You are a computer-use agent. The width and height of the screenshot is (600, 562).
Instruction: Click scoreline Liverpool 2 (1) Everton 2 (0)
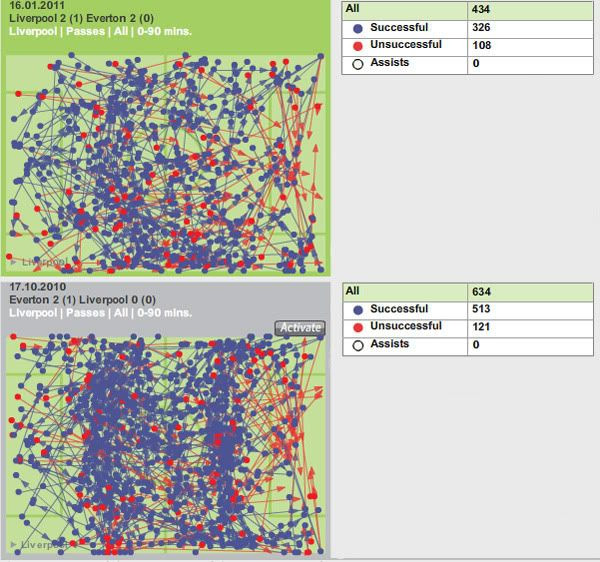[x=82, y=18]
